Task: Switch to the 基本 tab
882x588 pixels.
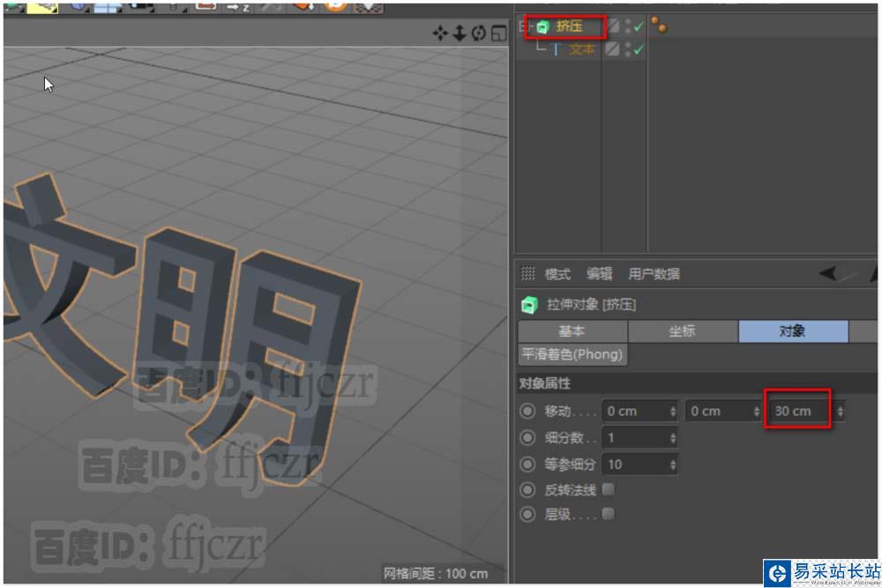Action: pos(572,331)
